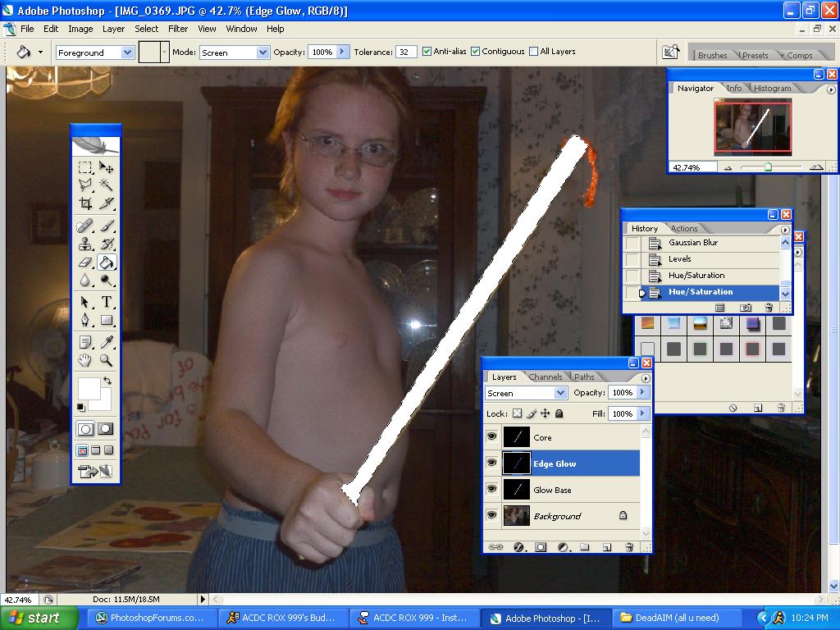
Task: Switch to the Channels tab
Action: [546, 377]
